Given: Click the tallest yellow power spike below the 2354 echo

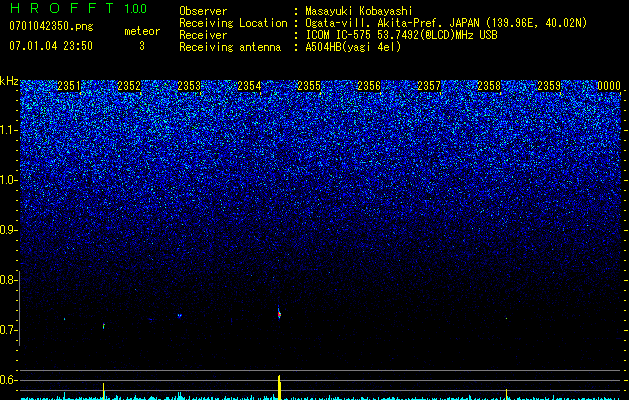Looking at the screenshot, I should (280, 387).
